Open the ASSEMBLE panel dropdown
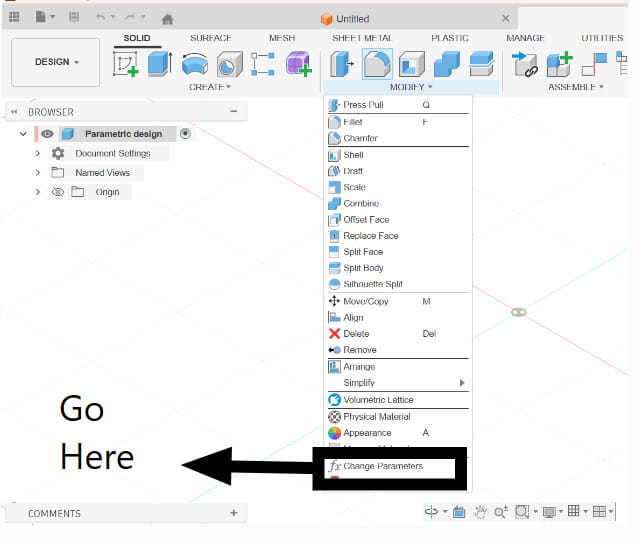Image resolution: width=640 pixels, height=543 pixels. (x=576, y=87)
